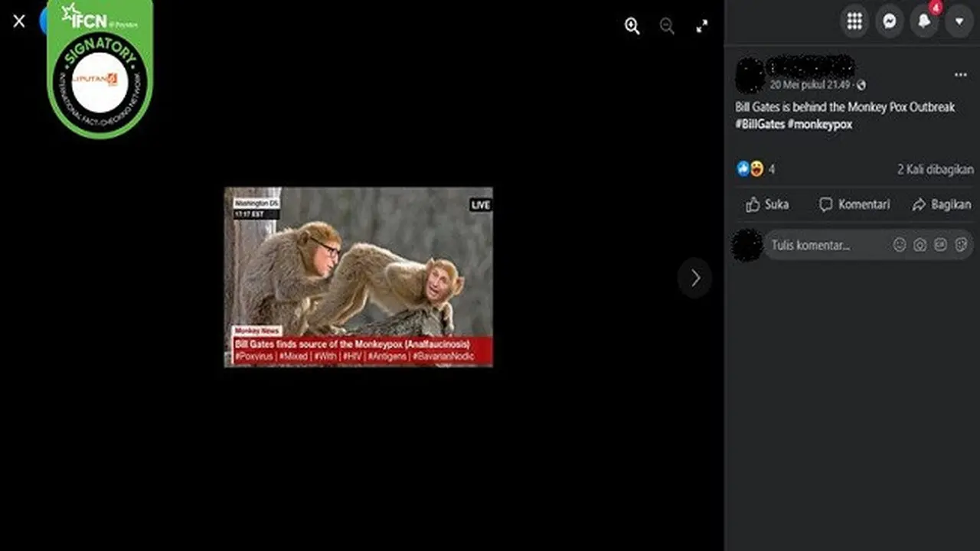The width and height of the screenshot is (980, 551).
Task: Click the Suka like button
Action: pos(767,204)
